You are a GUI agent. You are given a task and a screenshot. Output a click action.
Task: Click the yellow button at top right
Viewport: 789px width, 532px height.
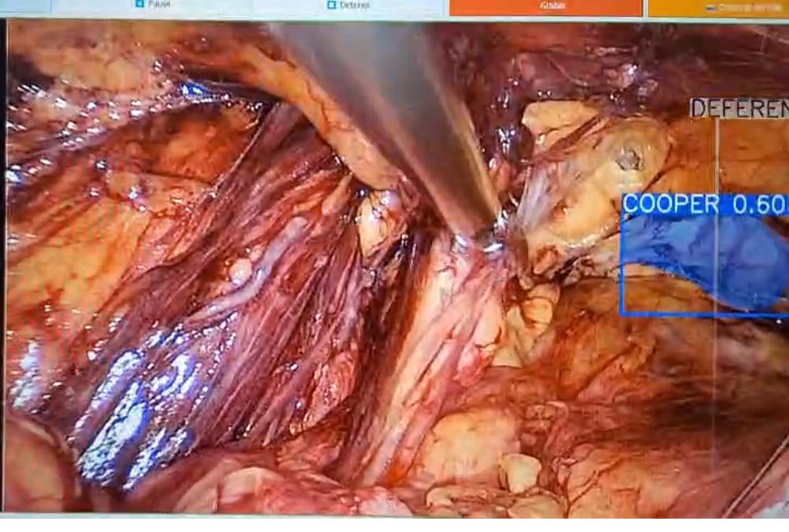click(x=717, y=7)
